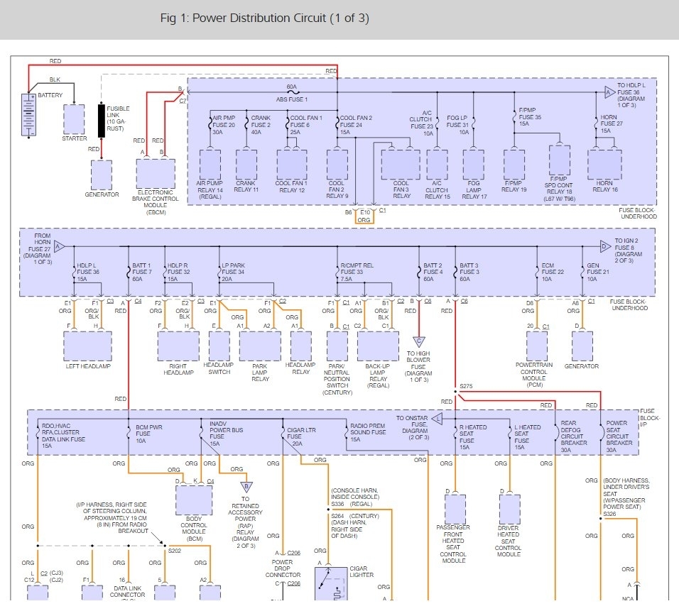Click the 'B' arrow to Retained Accessory Power relay
This screenshot has width=679, height=616.
click(246, 487)
